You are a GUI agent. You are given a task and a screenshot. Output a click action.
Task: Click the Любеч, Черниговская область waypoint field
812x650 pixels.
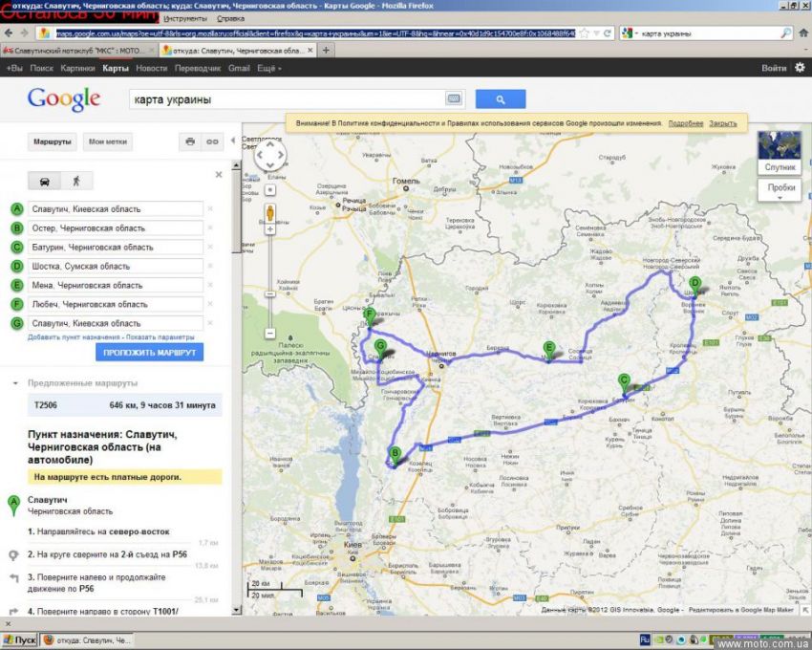116,304
